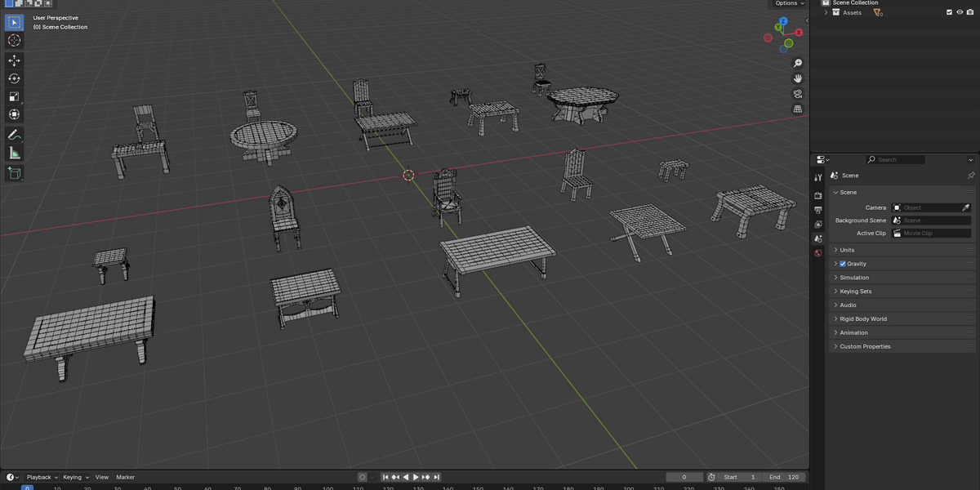Viewport: 980px width, 490px height.
Task: Open the Marker menu
Action: [125, 477]
